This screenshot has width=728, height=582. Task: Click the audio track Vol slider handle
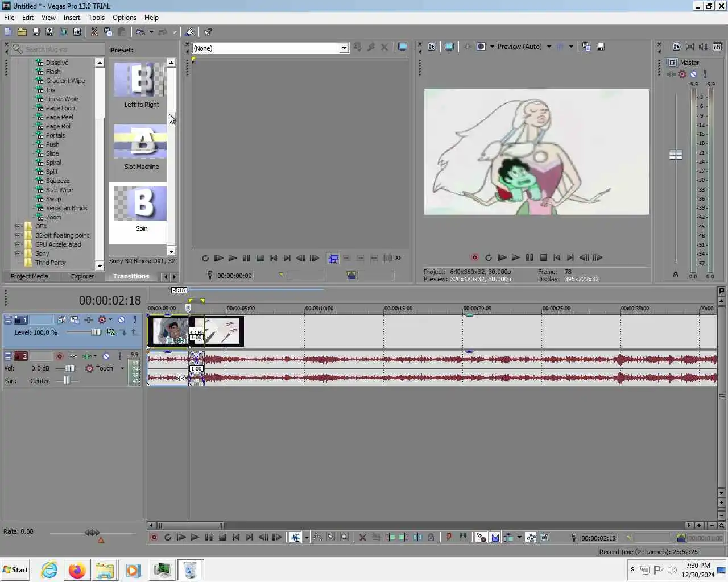(69, 368)
